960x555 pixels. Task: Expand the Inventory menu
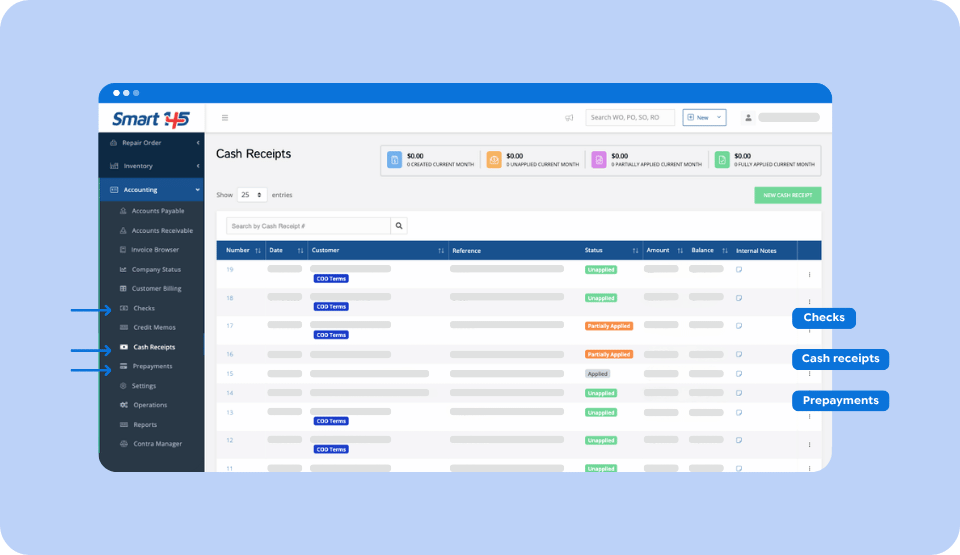151,166
